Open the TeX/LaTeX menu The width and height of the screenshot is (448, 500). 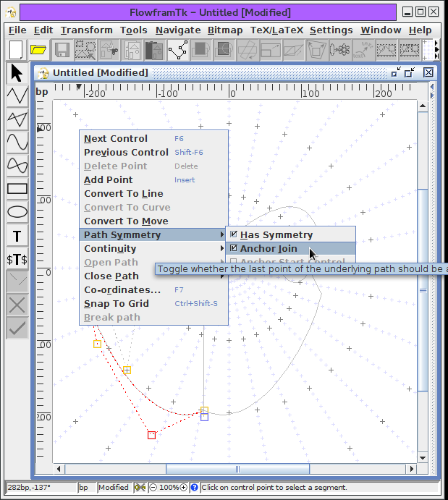[276, 30]
